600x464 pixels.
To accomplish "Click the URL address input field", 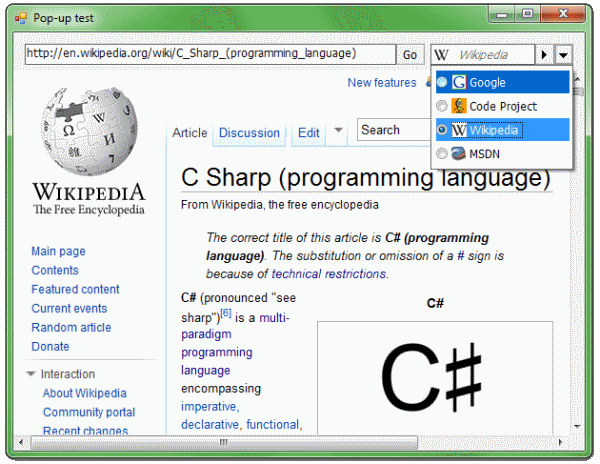I will pos(210,54).
